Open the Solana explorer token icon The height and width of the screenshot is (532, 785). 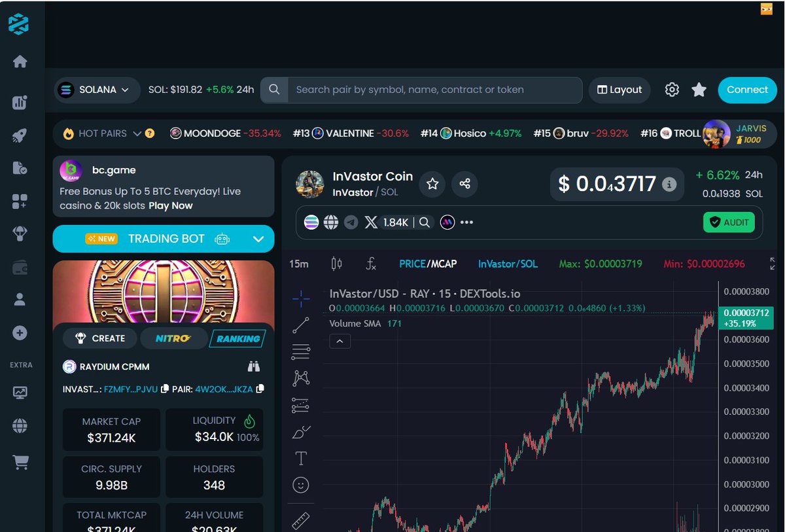[311, 222]
